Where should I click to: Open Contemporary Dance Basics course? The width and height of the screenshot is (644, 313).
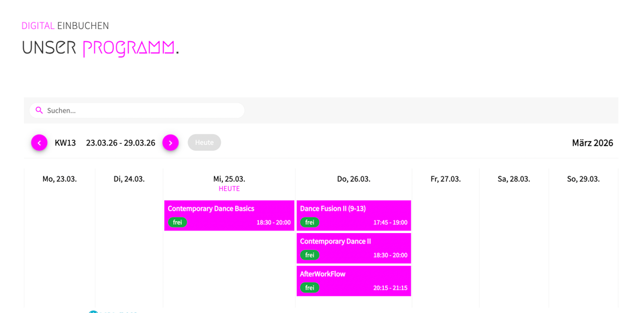(x=211, y=209)
